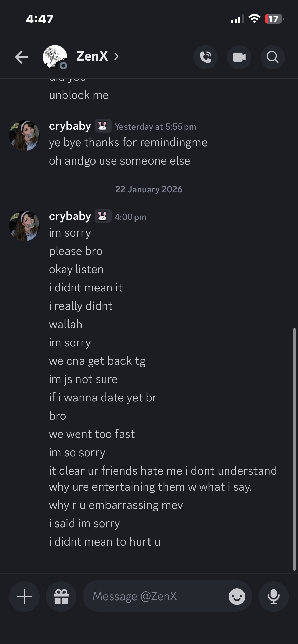Open search in this conversation

[273, 57]
